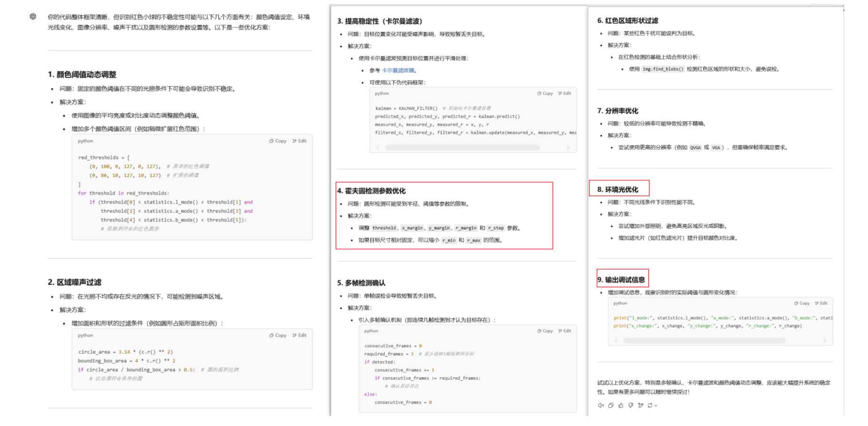Click the inline code y_margin
The height and width of the screenshot is (426, 868).
coord(439,228)
